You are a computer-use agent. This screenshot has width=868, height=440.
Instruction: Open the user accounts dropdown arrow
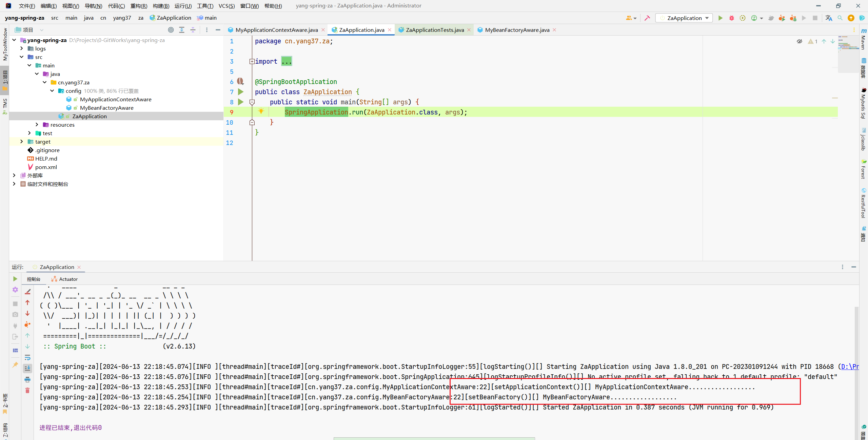[635, 18]
